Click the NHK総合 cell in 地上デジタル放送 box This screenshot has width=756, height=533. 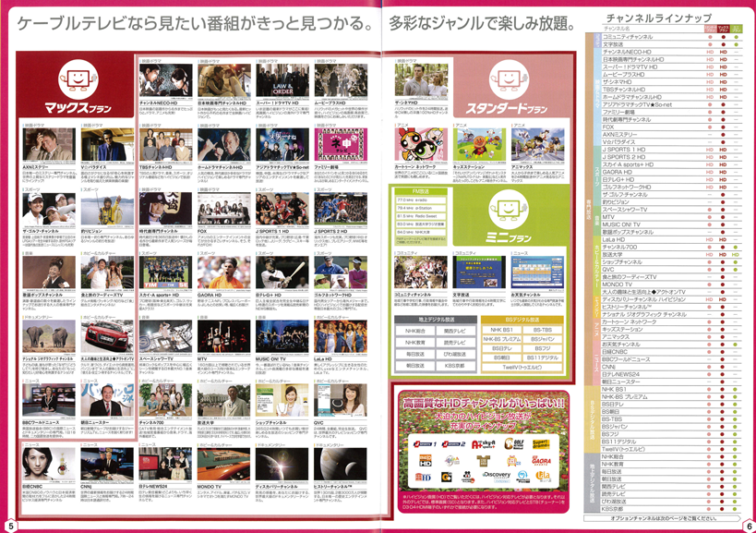414,331
